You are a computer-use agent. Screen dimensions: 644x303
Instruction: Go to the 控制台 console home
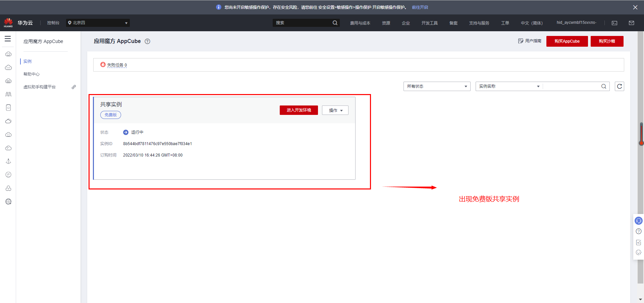pyautogui.click(x=53, y=23)
